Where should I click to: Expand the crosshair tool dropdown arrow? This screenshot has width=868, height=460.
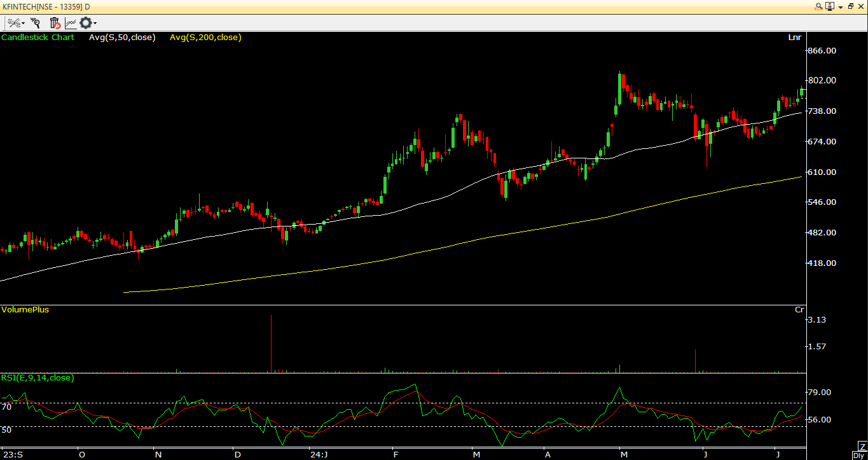(x=24, y=22)
